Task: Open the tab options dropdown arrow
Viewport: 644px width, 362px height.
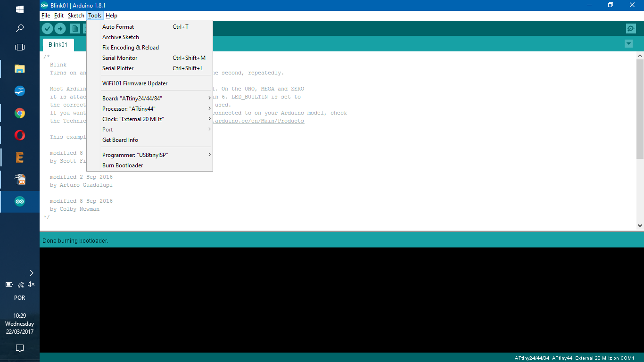Action: click(628, 44)
